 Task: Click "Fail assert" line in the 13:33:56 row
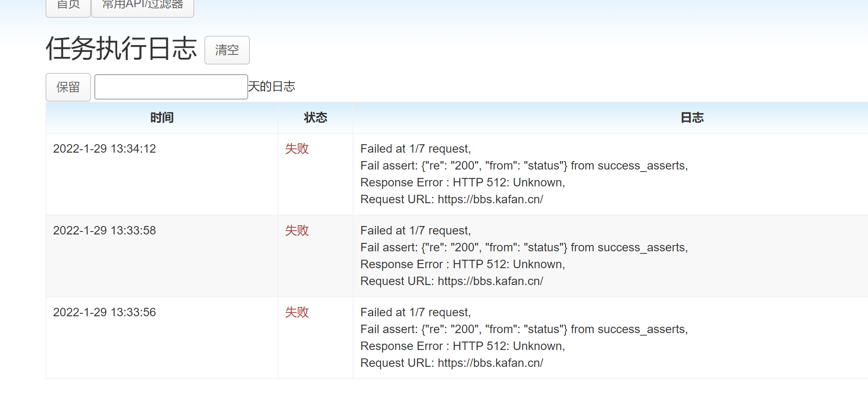click(524, 329)
